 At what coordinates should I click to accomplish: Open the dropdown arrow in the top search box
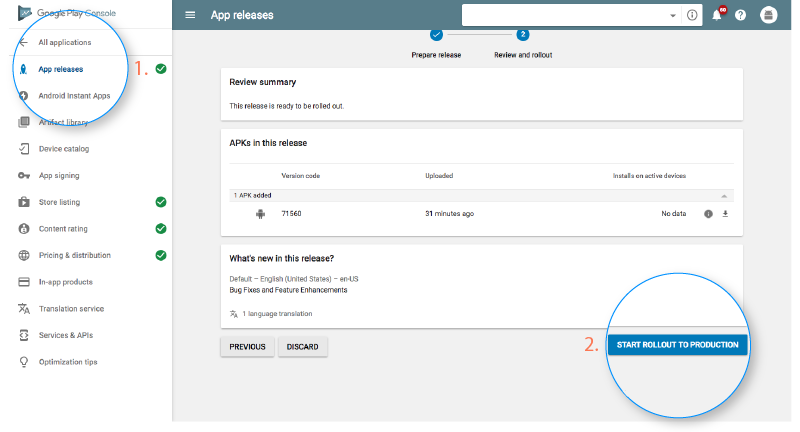pos(672,15)
